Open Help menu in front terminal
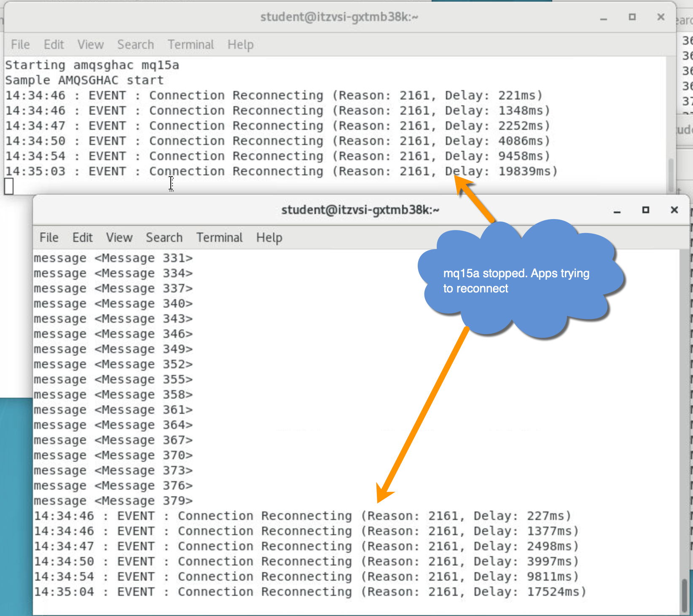This screenshot has height=616, width=693. click(269, 238)
